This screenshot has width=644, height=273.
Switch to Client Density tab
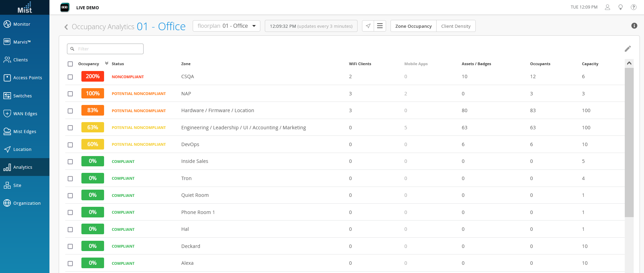pyautogui.click(x=455, y=26)
